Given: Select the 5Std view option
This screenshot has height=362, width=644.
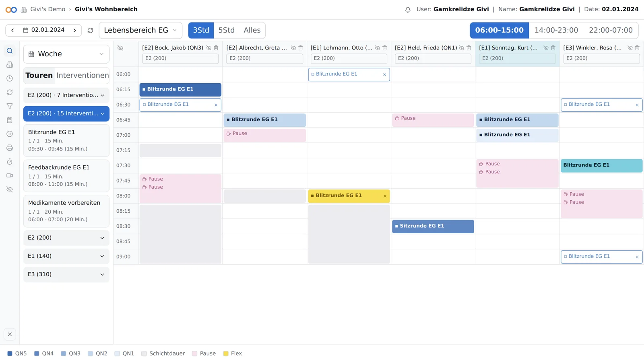Looking at the screenshot, I should pos(226,30).
